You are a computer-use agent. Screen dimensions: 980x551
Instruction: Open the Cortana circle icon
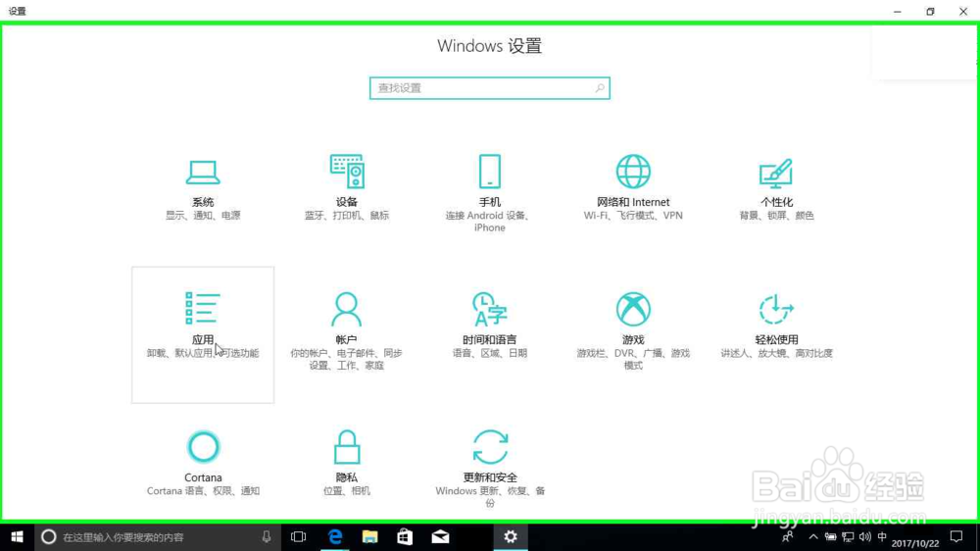tap(203, 446)
